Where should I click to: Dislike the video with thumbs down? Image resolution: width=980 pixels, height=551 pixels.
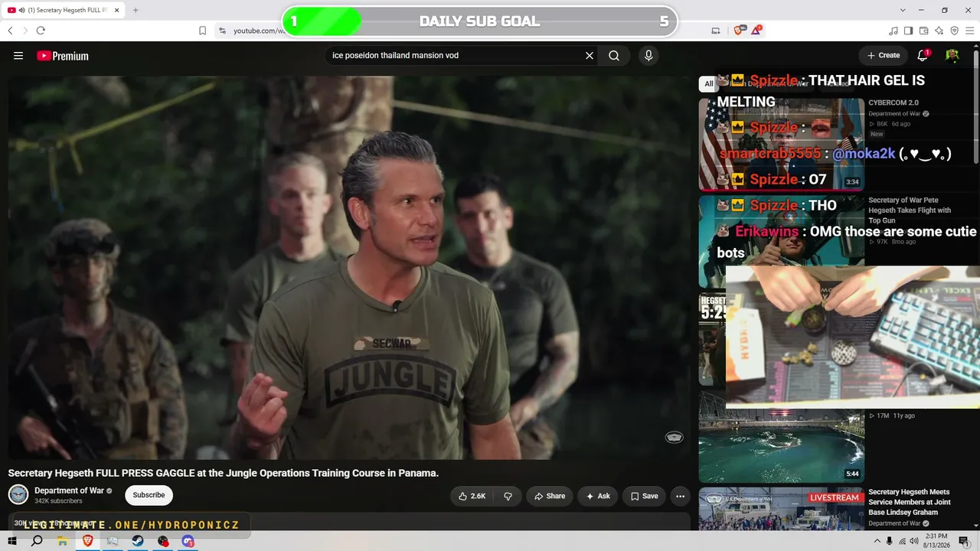(508, 496)
